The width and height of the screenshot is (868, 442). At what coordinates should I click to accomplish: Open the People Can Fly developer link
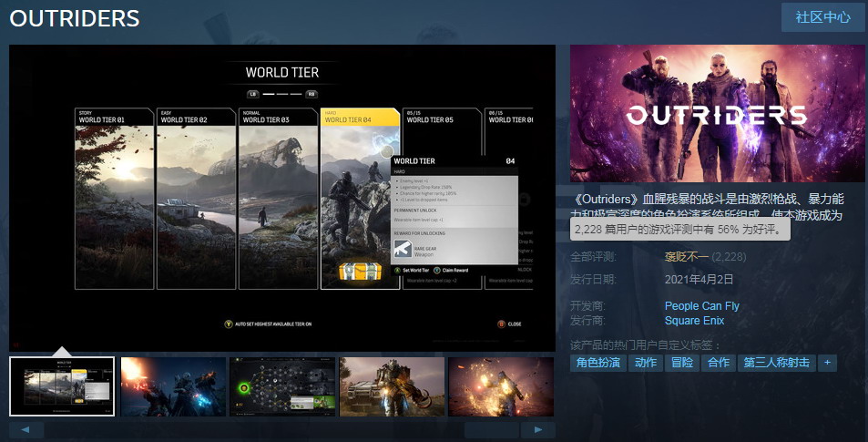702,305
